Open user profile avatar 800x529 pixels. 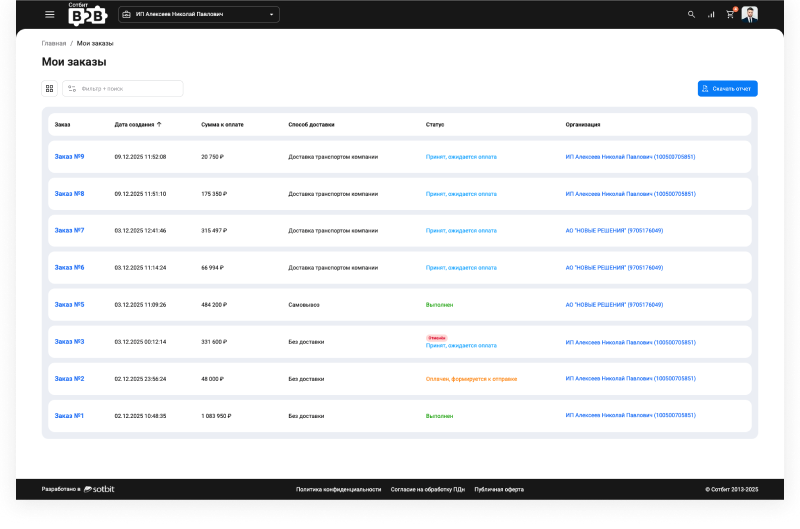tap(750, 15)
